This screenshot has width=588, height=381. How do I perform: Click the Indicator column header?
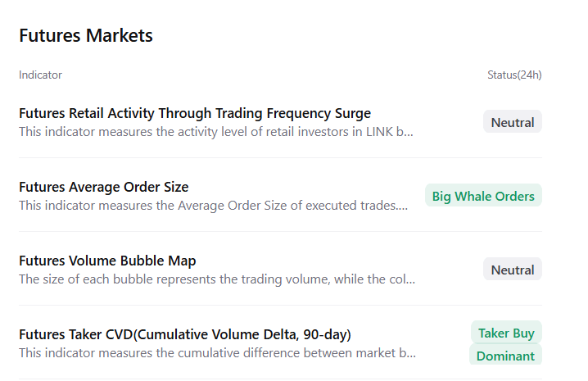pos(40,75)
